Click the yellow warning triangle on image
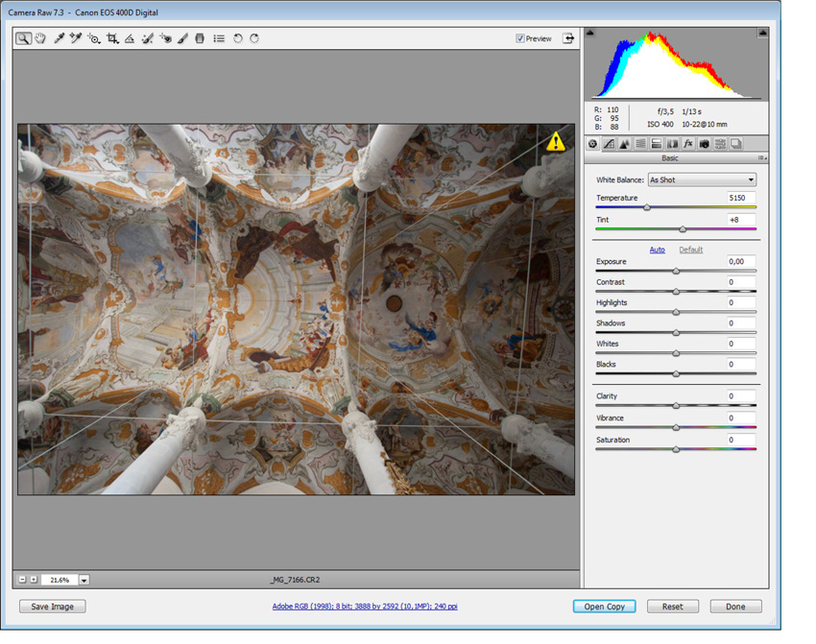Screen dimensions: 816x644 pos(556,143)
